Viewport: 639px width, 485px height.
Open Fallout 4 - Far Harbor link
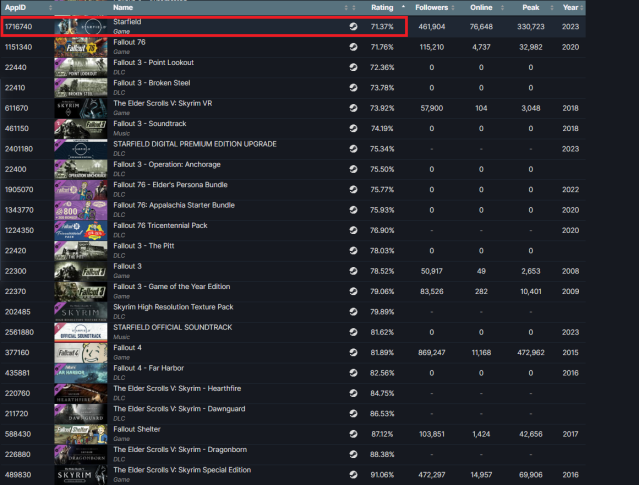[x=148, y=368]
